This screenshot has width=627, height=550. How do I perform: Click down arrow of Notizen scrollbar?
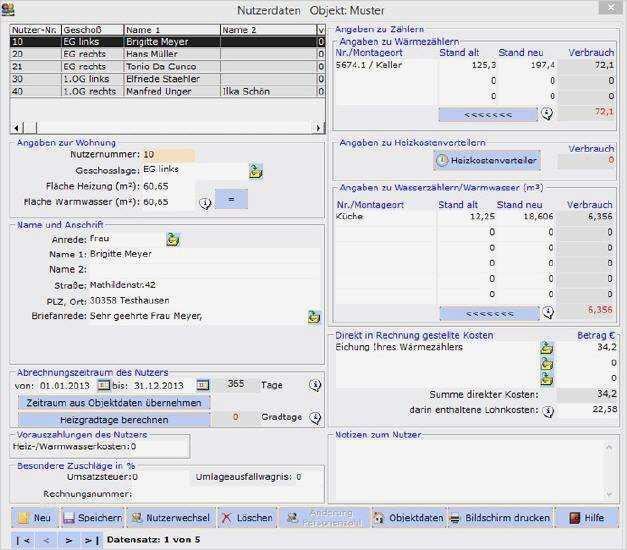coord(609,494)
